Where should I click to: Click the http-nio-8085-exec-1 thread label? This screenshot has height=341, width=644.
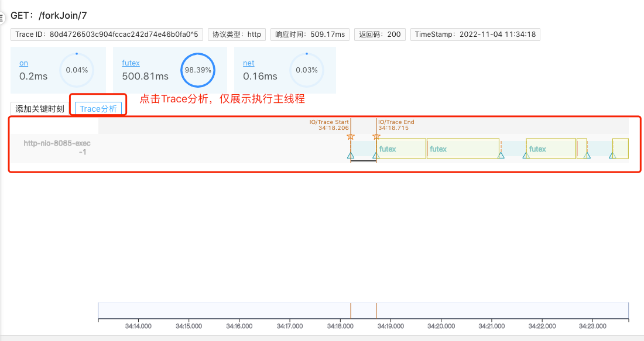pyautogui.click(x=57, y=147)
